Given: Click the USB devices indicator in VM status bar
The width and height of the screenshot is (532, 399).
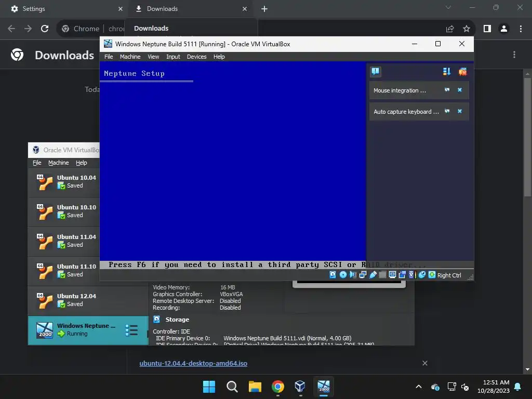Looking at the screenshot, I should click(x=373, y=275).
